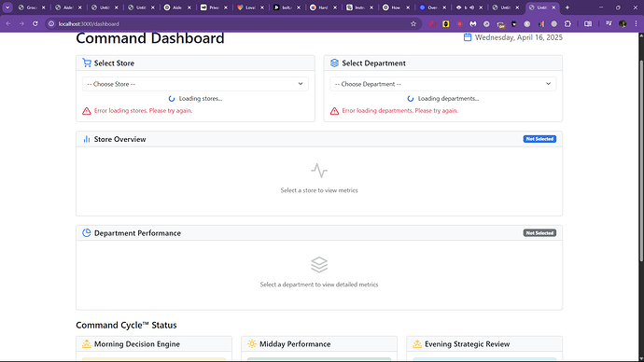The width and height of the screenshot is (644, 362).
Task: Click the page vertical scrollbar thumb
Action: coord(641,160)
